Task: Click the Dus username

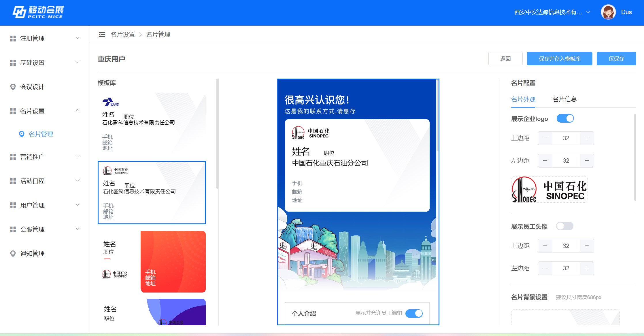Action: [x=626, y=12]
